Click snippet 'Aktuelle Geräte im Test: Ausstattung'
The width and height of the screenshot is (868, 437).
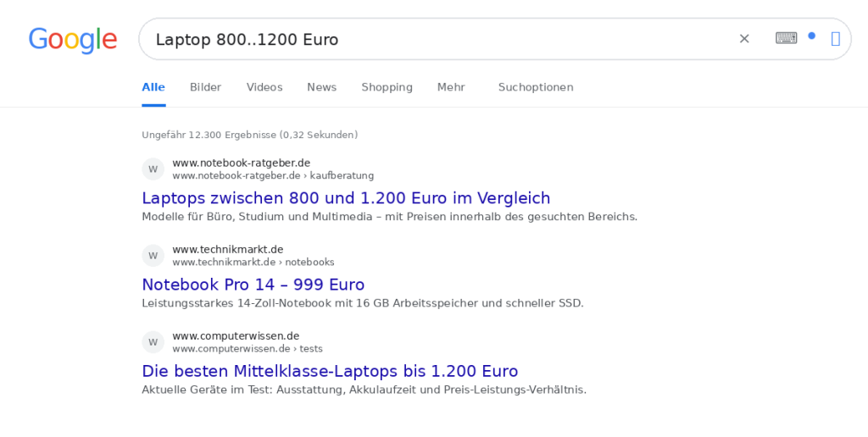pyautogui.click(x=364, y=390)
